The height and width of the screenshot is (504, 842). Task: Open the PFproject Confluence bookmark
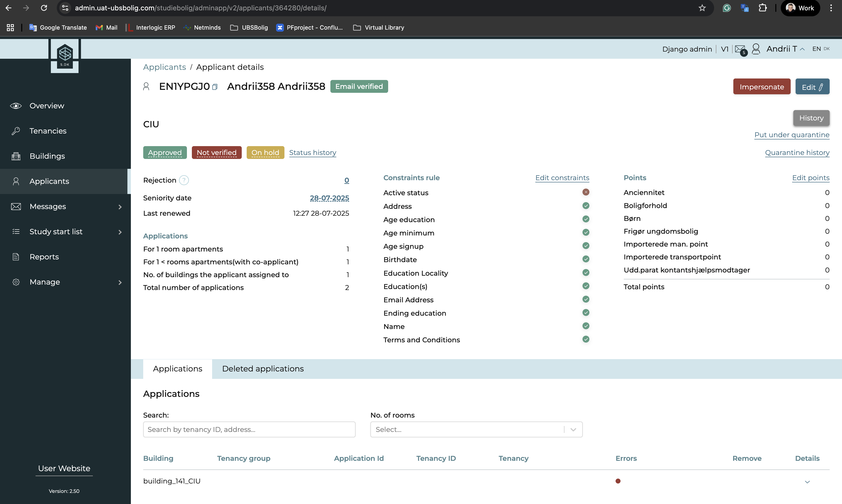(x=309, y=27)
